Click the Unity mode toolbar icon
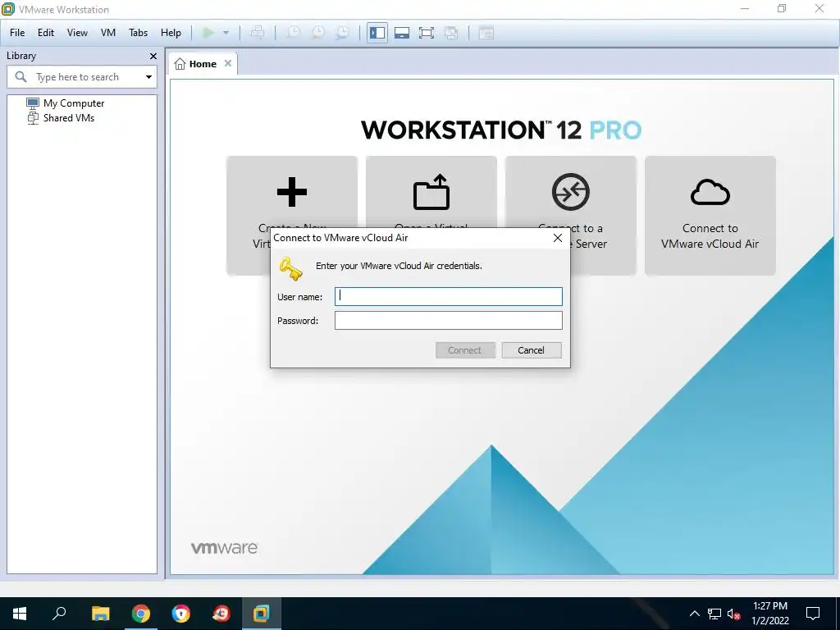 pyautogui.click(x=451, y=33)
